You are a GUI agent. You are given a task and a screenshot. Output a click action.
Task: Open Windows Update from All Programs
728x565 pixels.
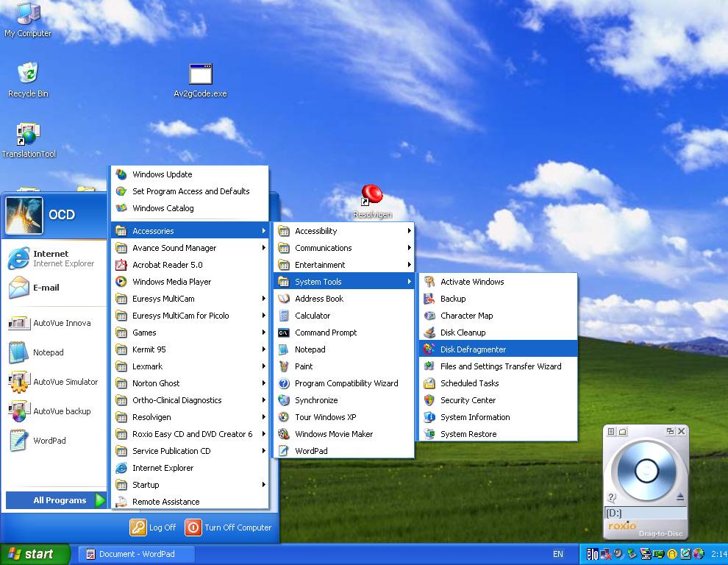tap(190, 174)
